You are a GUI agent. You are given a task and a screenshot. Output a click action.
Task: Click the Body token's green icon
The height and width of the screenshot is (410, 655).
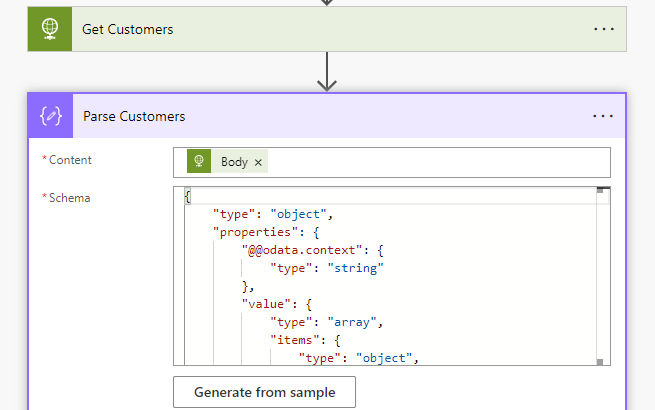coord(199,162)
